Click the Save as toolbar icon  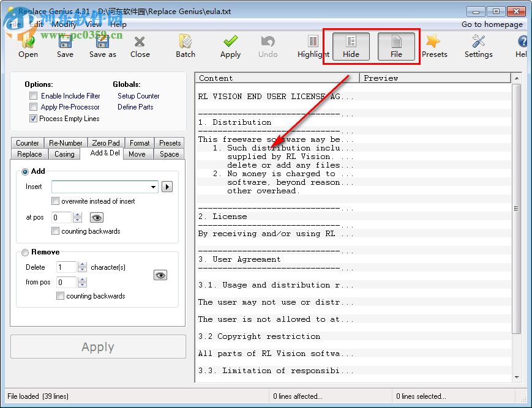point(102,42)
